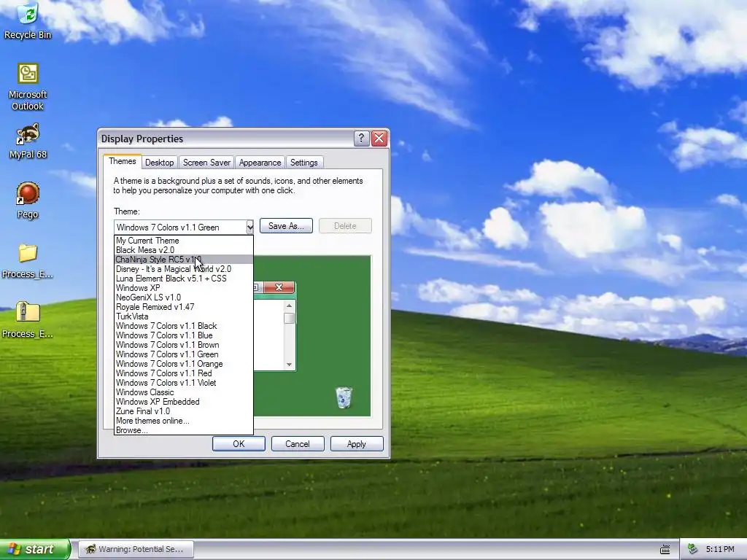Switch to the Screen Saver tab
747x560 pixels.
206,163
